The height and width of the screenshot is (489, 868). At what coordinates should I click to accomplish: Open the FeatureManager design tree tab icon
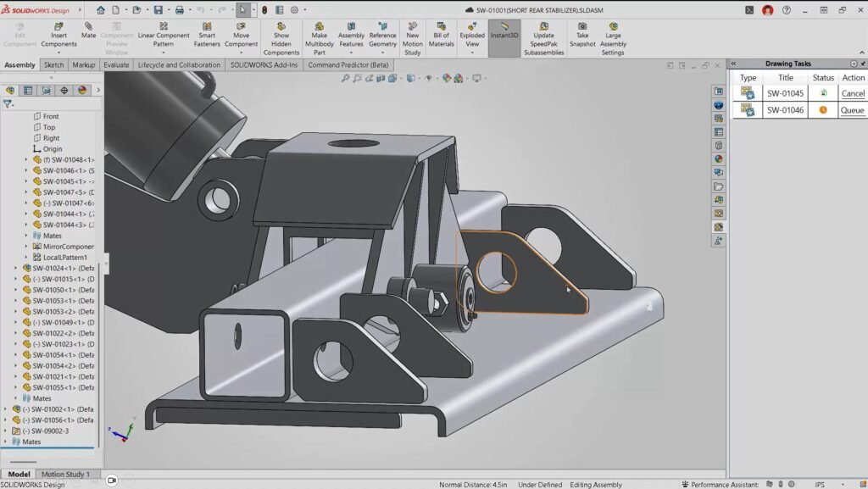(x=10, y=90)
